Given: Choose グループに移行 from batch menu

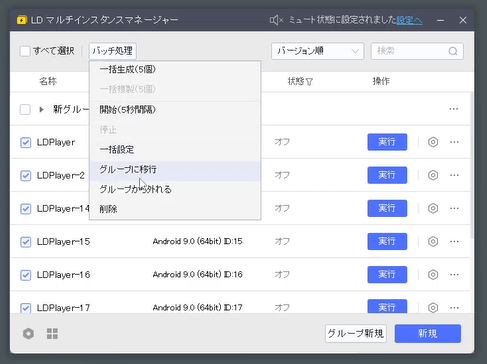Looking at the screenshot, I should [x=175, y=170].
